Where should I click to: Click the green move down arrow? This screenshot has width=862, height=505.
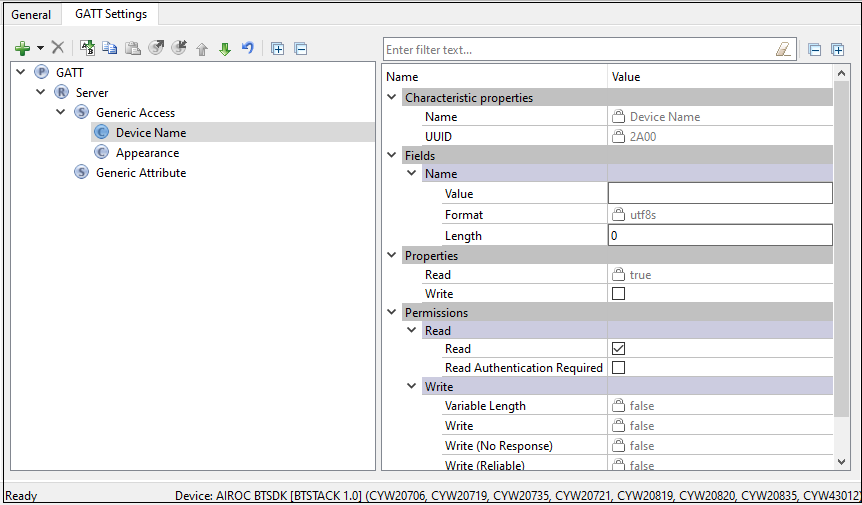coord(224,48)
